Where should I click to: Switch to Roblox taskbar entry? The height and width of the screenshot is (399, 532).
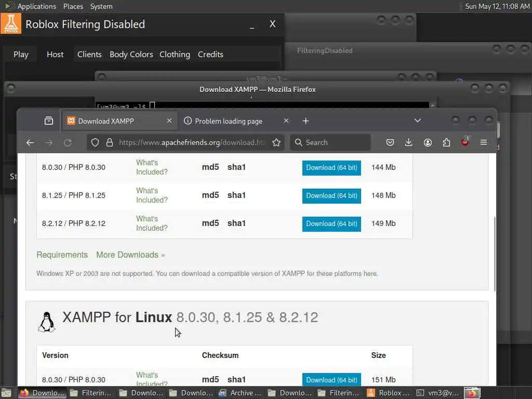[389, 393]
